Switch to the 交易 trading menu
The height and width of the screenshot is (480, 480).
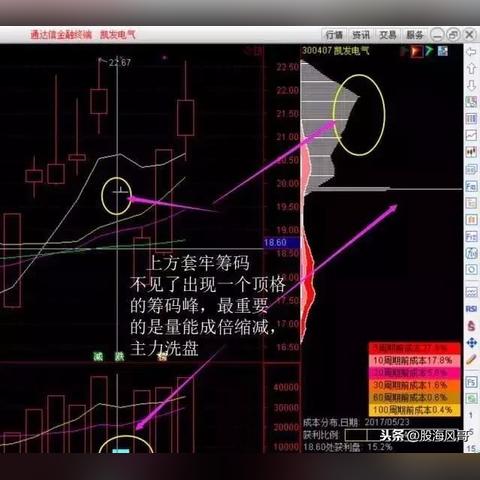coord(388,35)
